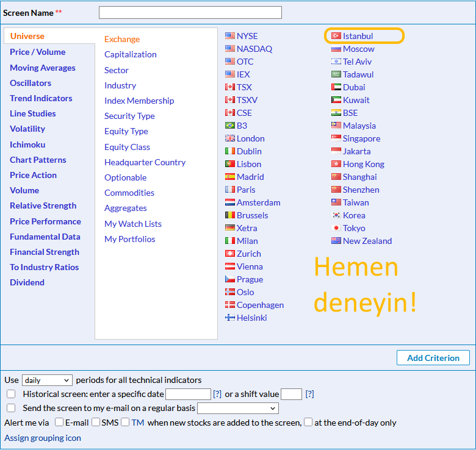Focus the Screen Name input field
This screenshot has width=476, height=450.
point(190,12)
